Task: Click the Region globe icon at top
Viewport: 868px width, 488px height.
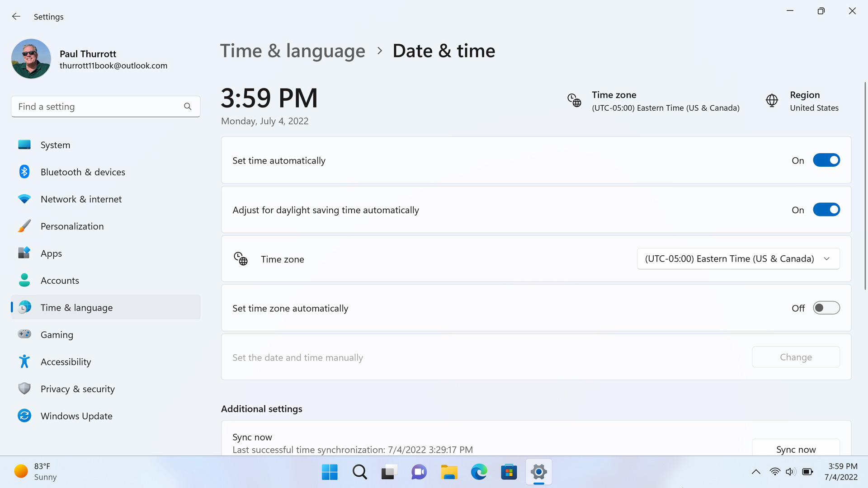Action: tap(772, 100)
